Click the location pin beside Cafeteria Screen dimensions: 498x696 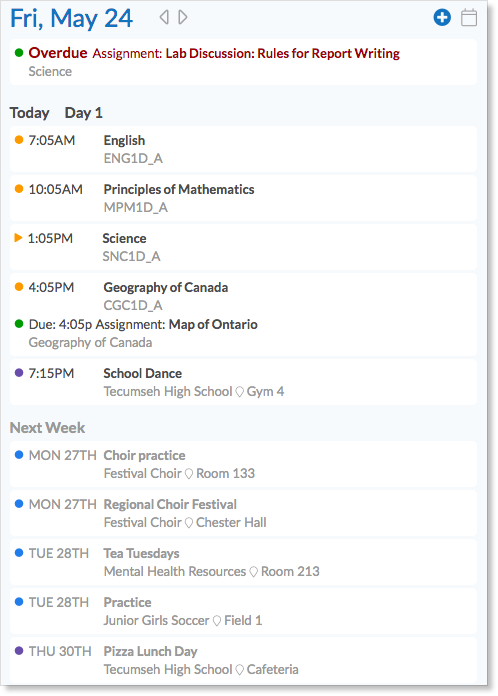(x=240, y=670)
